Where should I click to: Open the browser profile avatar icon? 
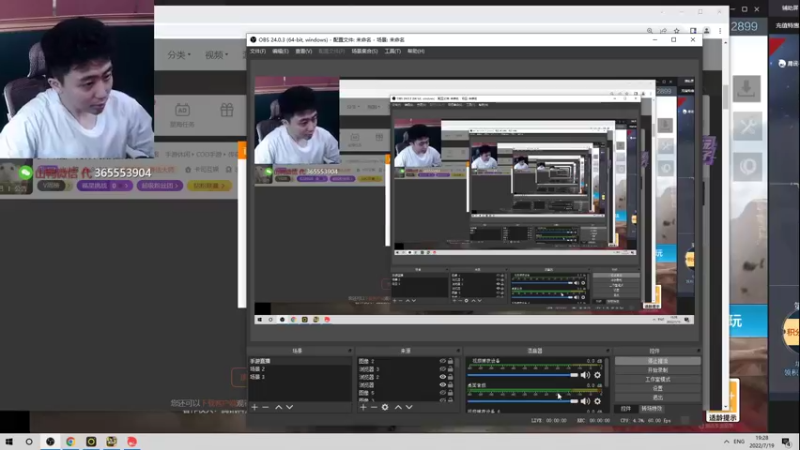(707, 31)
